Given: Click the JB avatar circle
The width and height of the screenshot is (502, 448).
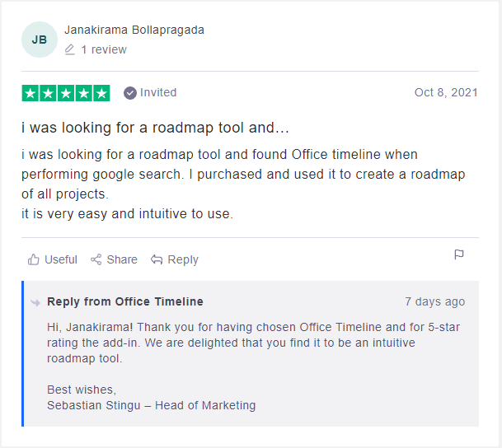Looking at the screenshot, I should [x=40, y=40].
